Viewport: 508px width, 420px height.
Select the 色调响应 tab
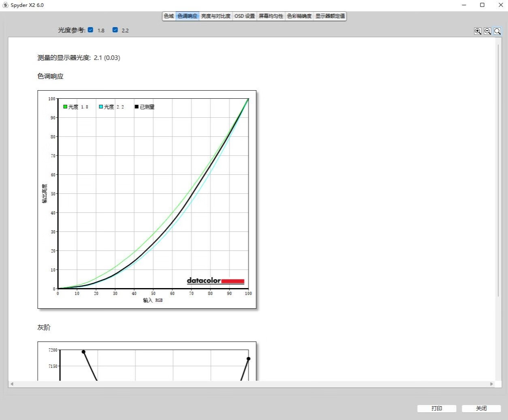[x=187, y=16]
